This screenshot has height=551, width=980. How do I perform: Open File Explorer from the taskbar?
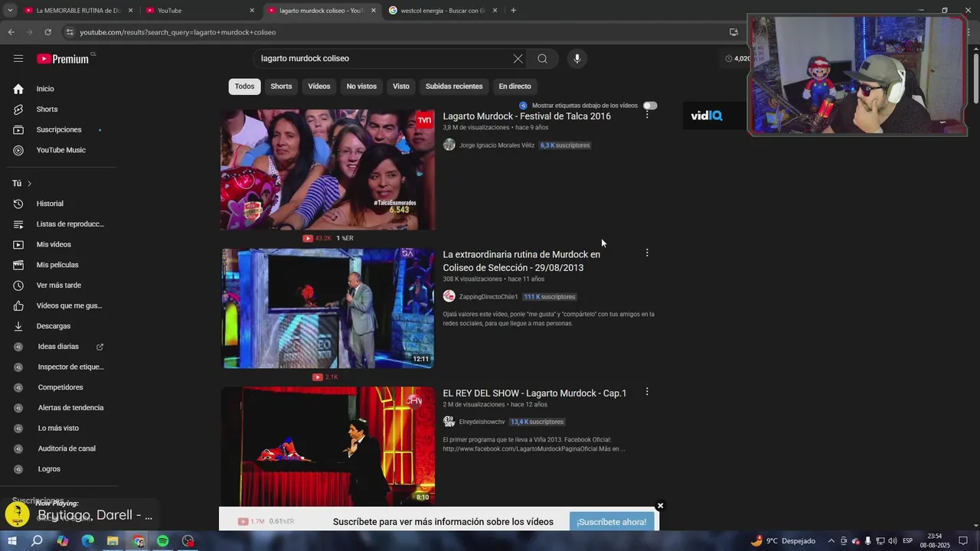pos(113,541)
